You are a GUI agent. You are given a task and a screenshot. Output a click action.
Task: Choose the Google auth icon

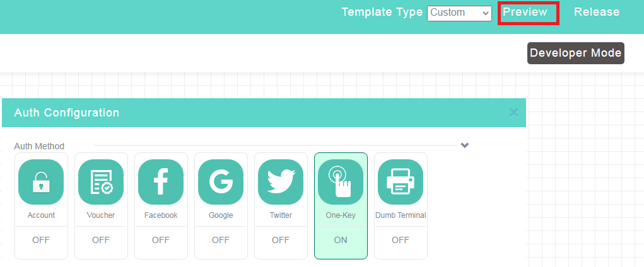[221, 182]
